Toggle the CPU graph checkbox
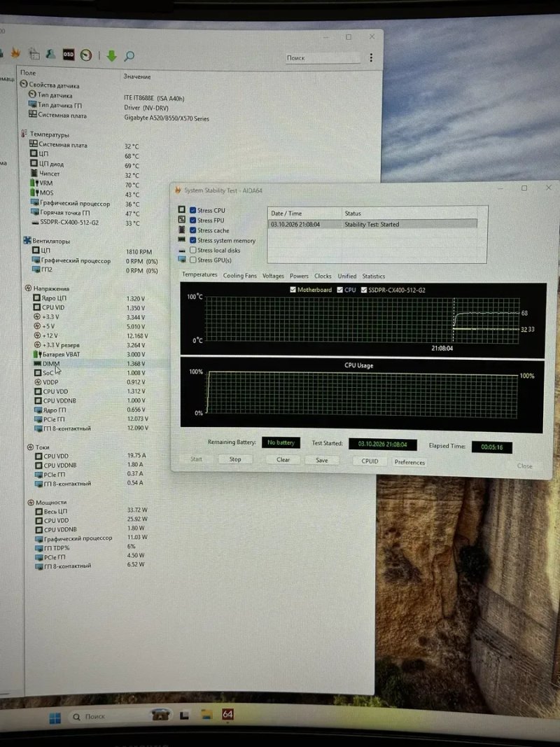 (x=339, y=290)
